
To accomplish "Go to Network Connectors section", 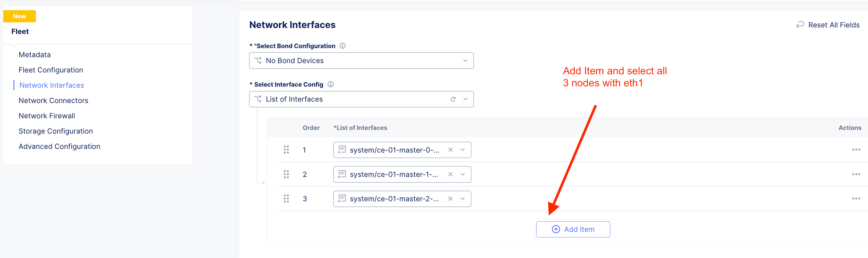I will (53, 101).
